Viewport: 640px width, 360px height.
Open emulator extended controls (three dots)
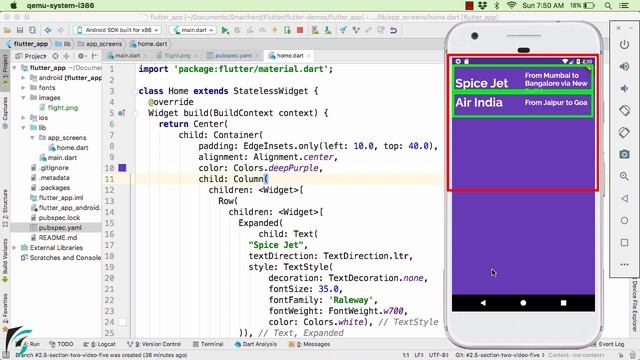pos(624,264)
